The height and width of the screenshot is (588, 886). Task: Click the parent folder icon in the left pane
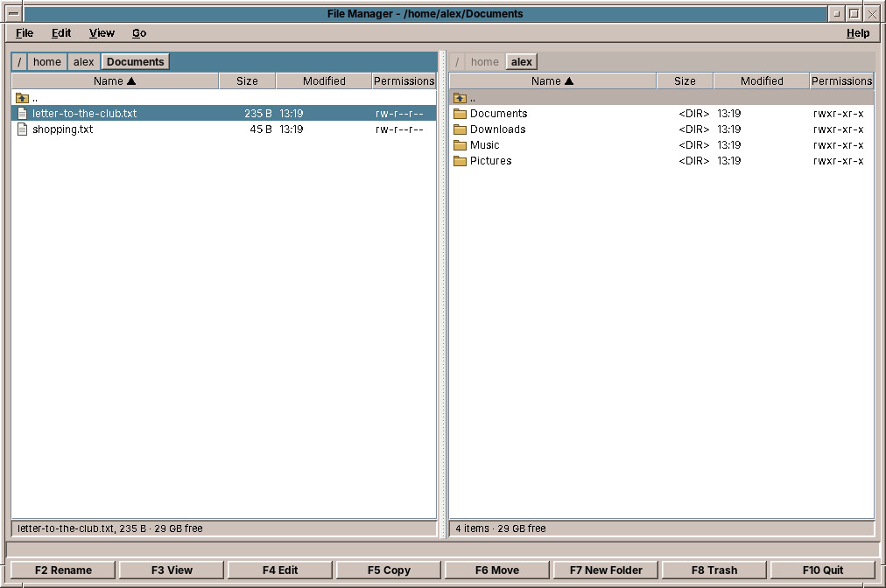[22, 98]
